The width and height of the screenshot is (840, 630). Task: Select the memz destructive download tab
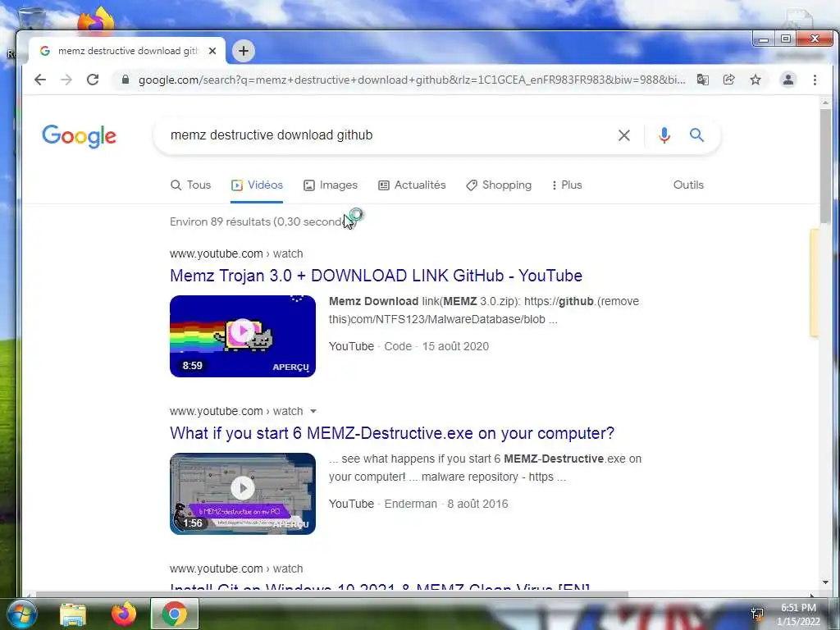(127, 51)
